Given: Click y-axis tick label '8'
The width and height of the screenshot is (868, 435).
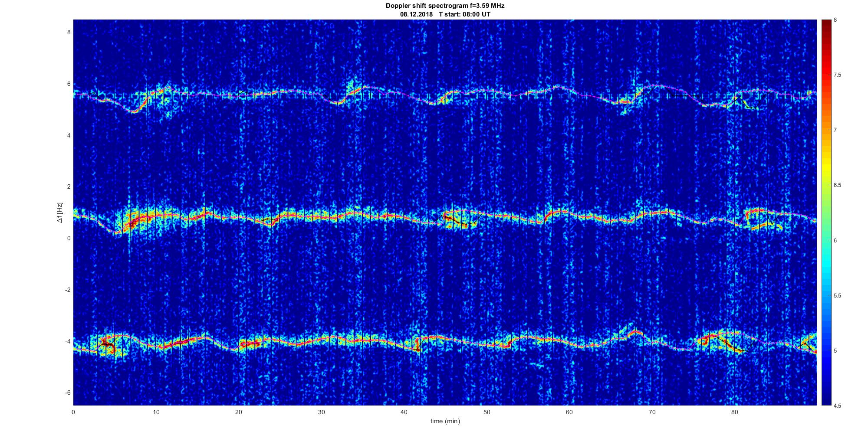Looking at the screenshot, I should [68, 33].
